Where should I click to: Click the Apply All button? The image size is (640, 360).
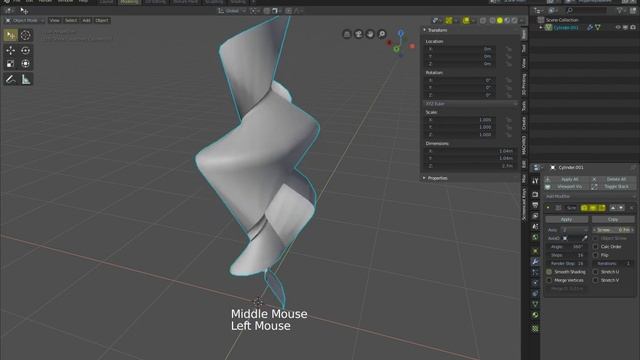pyautogui.click(x=567, y=180)
